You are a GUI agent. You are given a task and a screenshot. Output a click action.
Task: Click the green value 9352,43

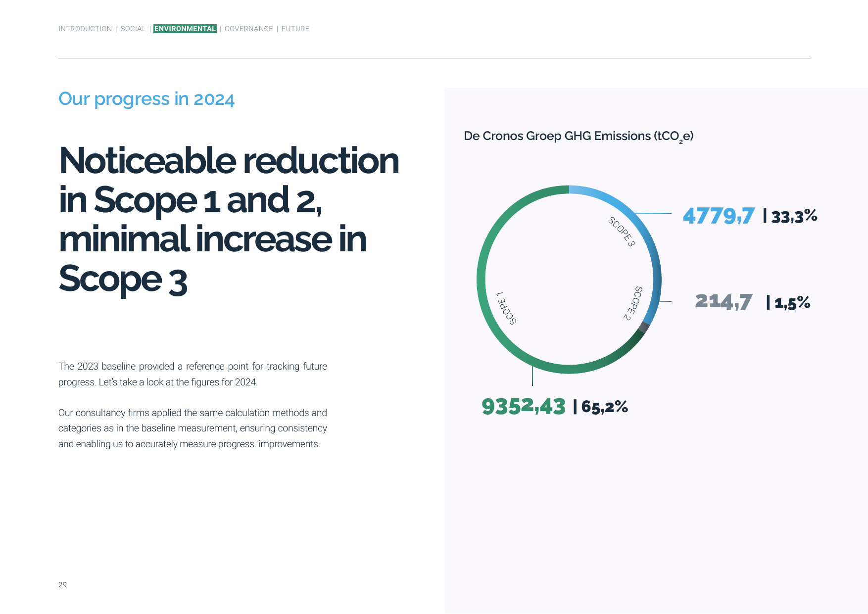coord(524,407)
